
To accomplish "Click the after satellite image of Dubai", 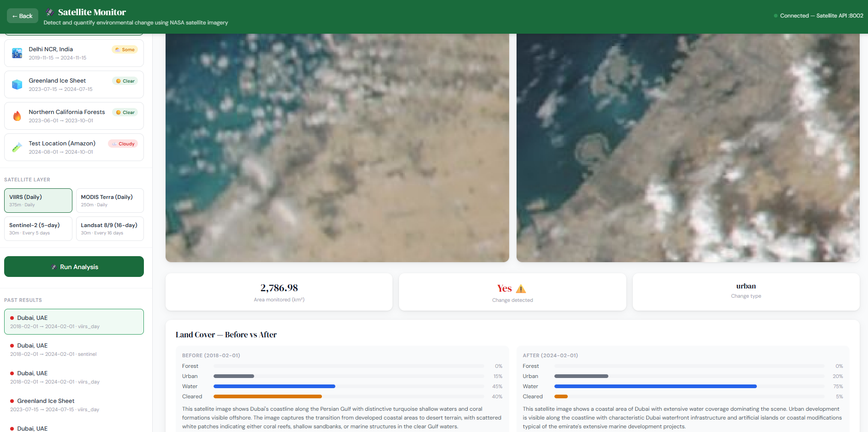I will pos(688,148).
